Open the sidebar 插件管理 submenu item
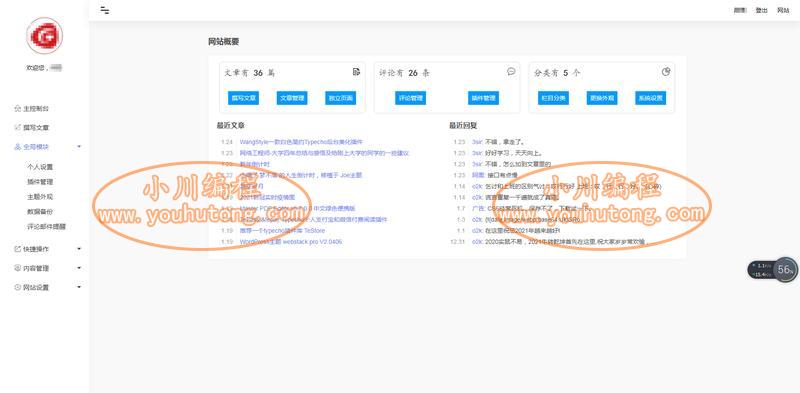Screen dimensions: 800x393 40,182
